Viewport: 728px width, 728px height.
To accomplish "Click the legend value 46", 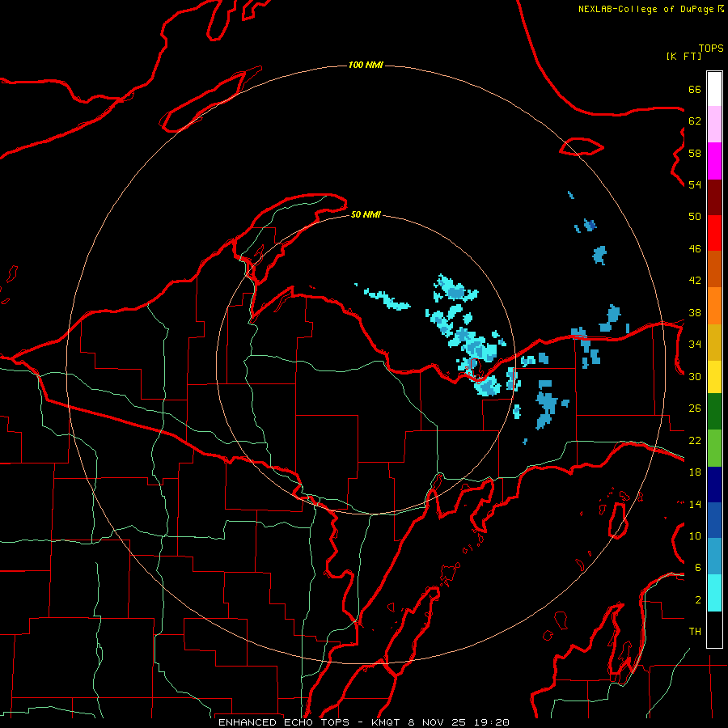I will (695, 249).
